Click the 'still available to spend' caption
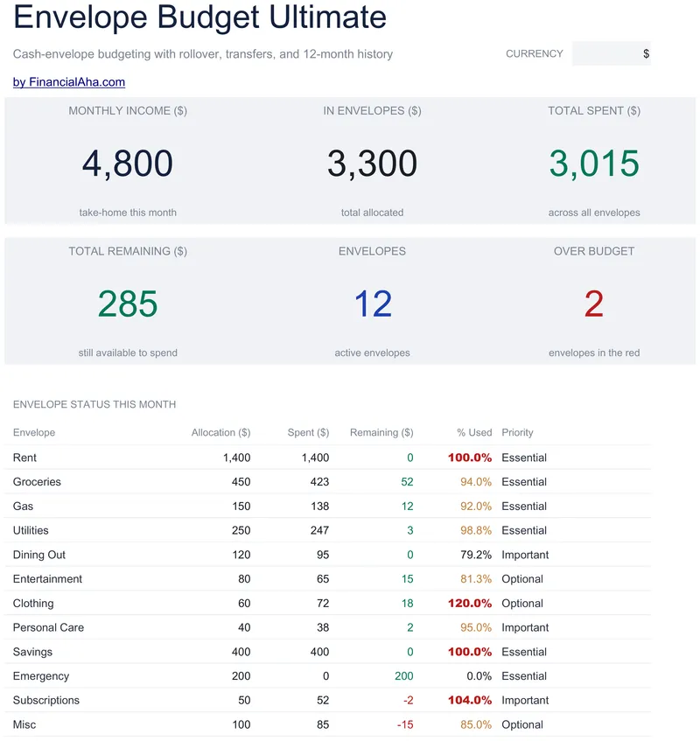Image resolution: width=700 pixels, height=741 pixels. pyautogui.click(x=128, y=353)
